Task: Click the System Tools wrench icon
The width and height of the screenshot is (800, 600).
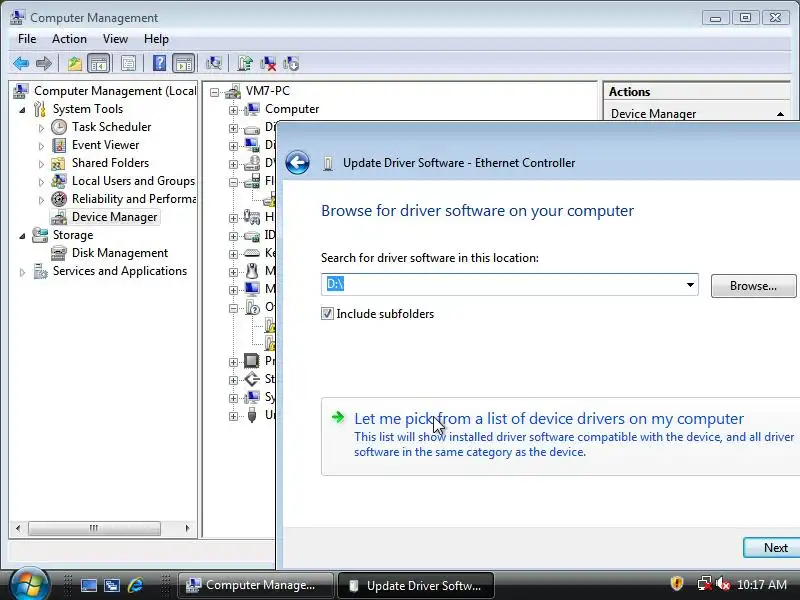Action: pyautogui.click(x=39, y=109)
